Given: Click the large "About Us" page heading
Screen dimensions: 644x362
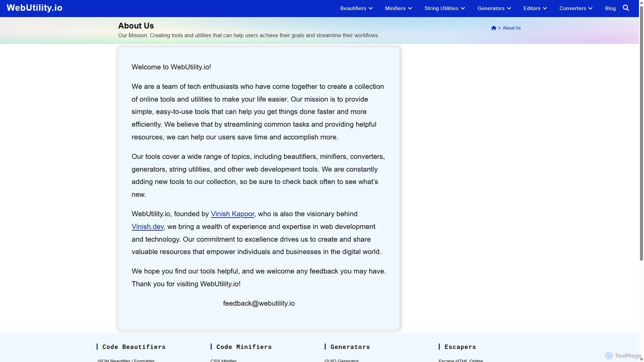Looking at the screenshot, I should tap(136, 26).
